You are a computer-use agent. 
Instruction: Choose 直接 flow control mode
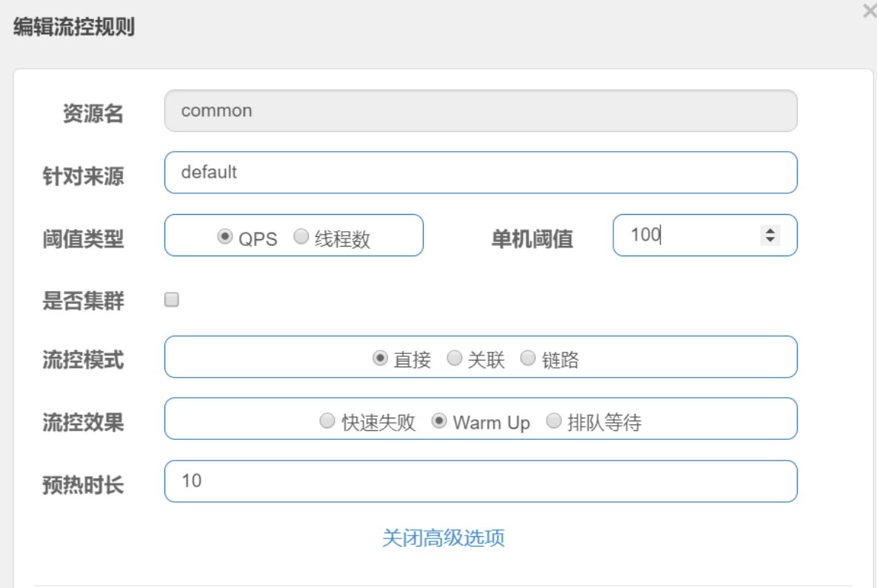pos(380,358)
